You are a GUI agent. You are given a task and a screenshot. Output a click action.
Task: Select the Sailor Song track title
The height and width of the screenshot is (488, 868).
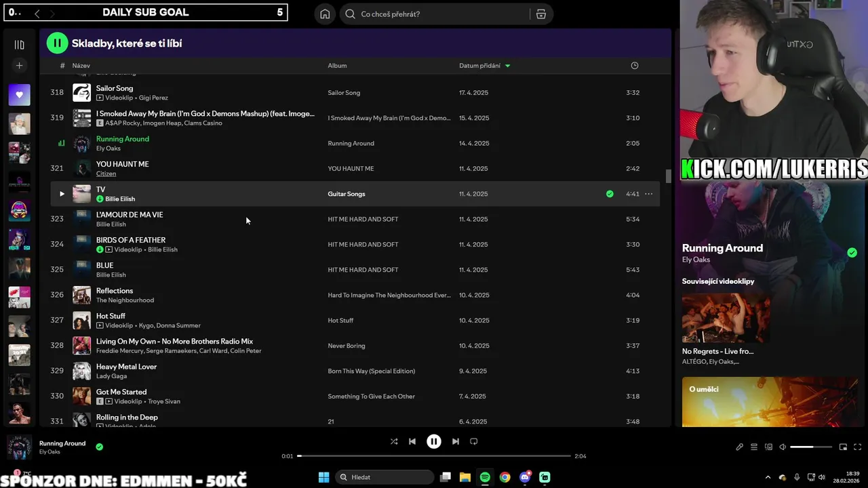pos(115,88)
